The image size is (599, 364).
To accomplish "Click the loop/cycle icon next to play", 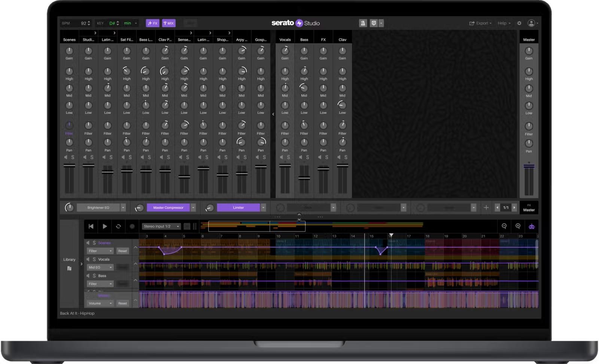I will pyautogui.click(x=118, y=226).
